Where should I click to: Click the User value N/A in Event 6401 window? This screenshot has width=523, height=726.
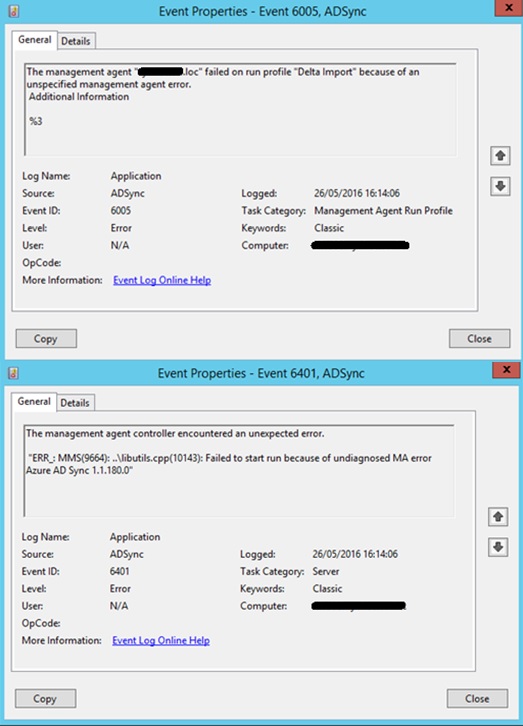(118, 606)
